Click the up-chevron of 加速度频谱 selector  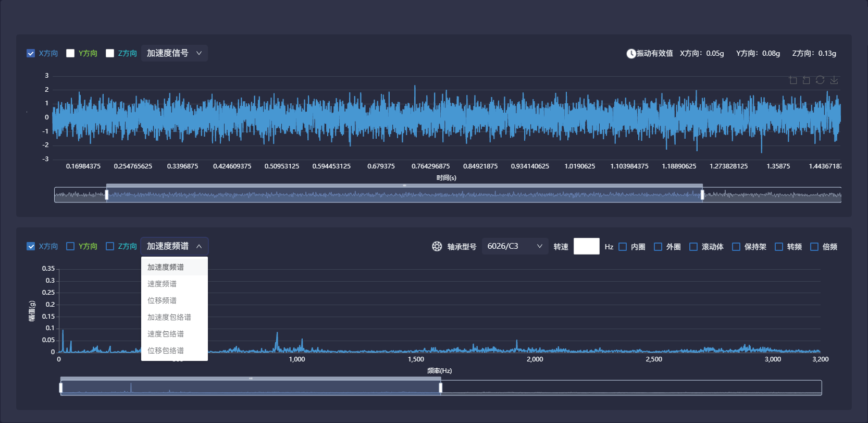click(x=199, y=246)
